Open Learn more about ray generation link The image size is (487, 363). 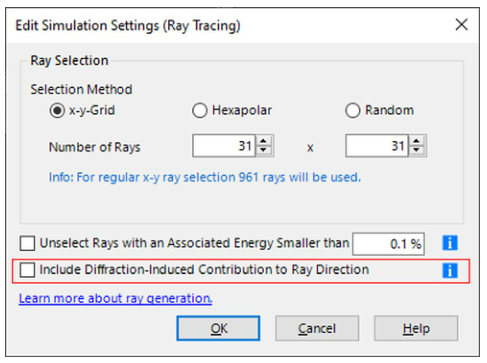coord(115,298)
